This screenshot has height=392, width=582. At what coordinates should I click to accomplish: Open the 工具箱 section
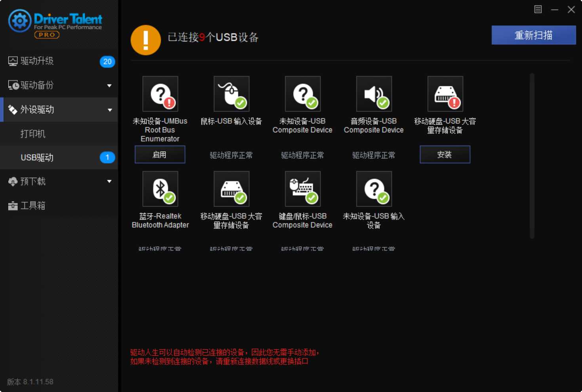[59, 206]
